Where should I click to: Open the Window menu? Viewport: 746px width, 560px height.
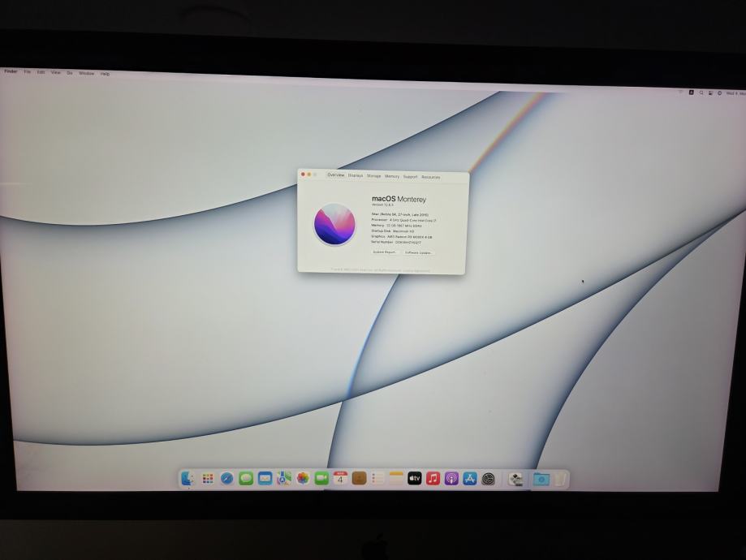coord(87,73)
